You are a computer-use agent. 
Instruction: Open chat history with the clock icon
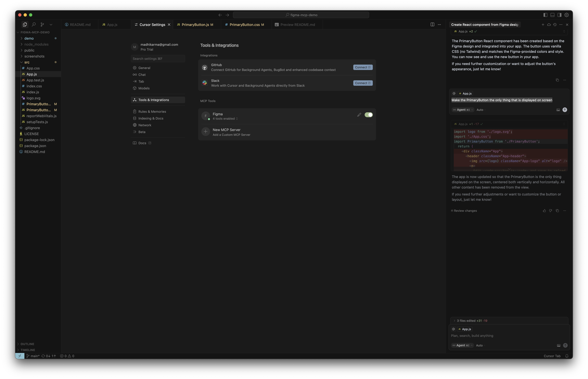point(555,25)
